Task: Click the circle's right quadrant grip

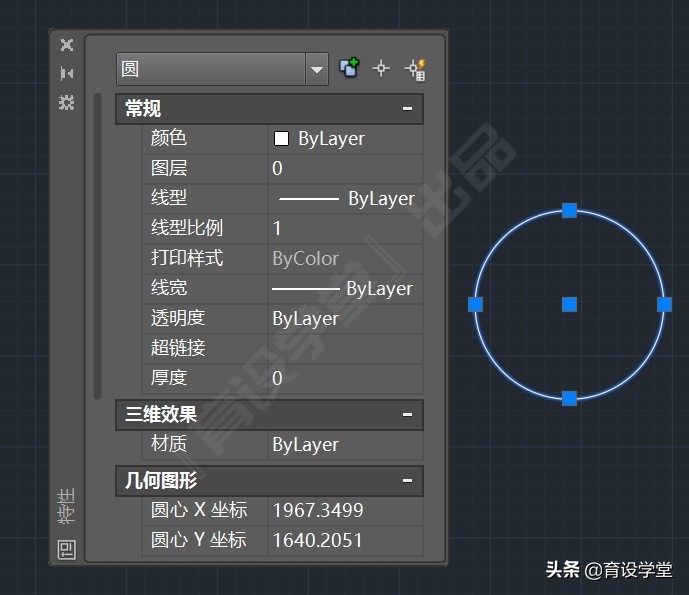Action: pos(664,305)
